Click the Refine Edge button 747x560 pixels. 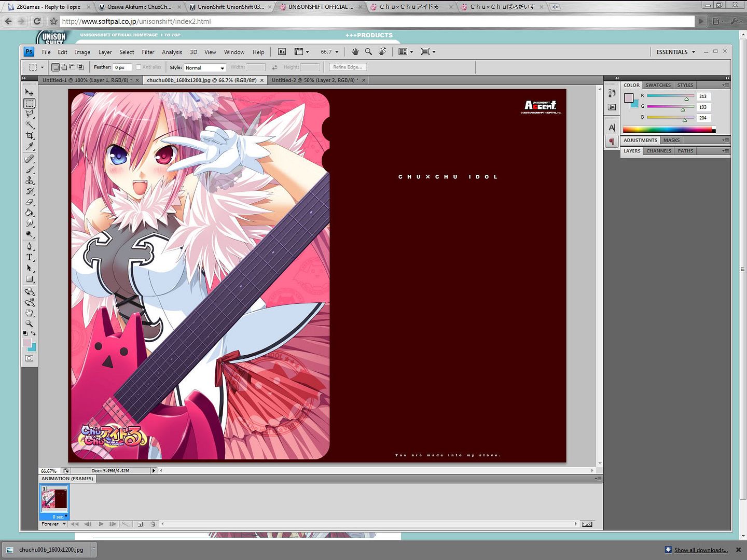pyautogui.click(x=348, y=67)
